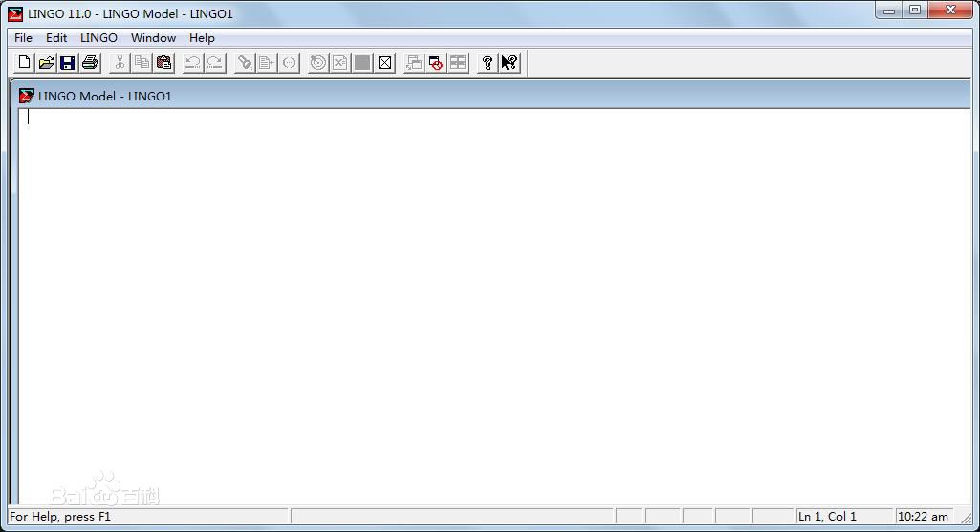980x532 pixels.
Task: Open the Window menu
Action: (x=153, y=38)
